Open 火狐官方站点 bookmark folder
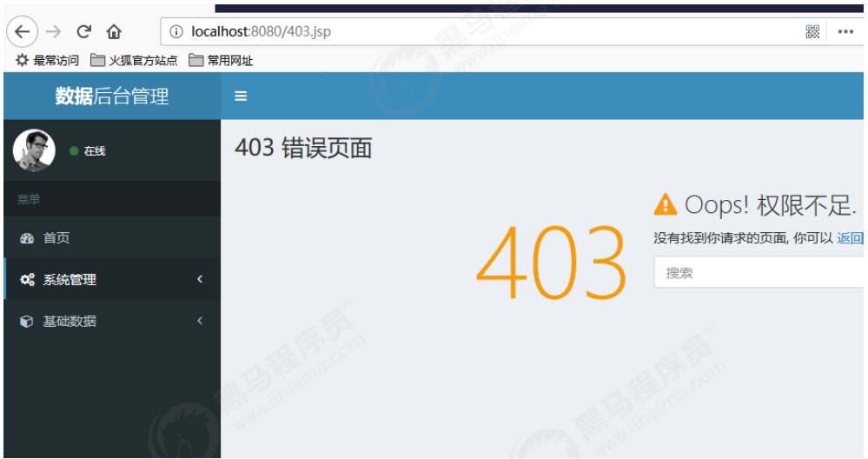The height and width of the screenshot is (459, 868). pyautogui.click(x=134, y=60)
